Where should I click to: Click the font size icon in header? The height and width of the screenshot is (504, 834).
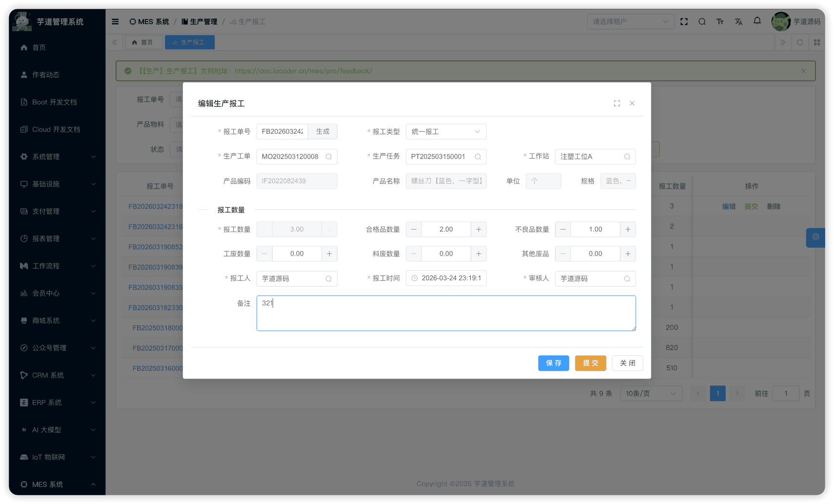[x=720, y=21]
